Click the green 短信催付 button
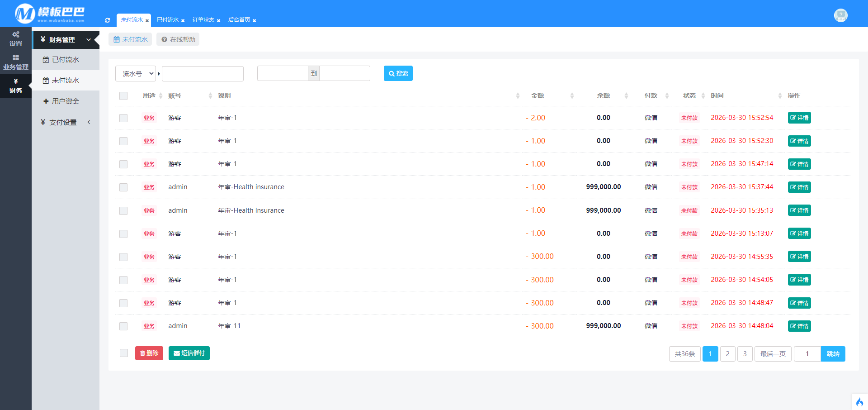Screen dimensions: 868x410 189,353
